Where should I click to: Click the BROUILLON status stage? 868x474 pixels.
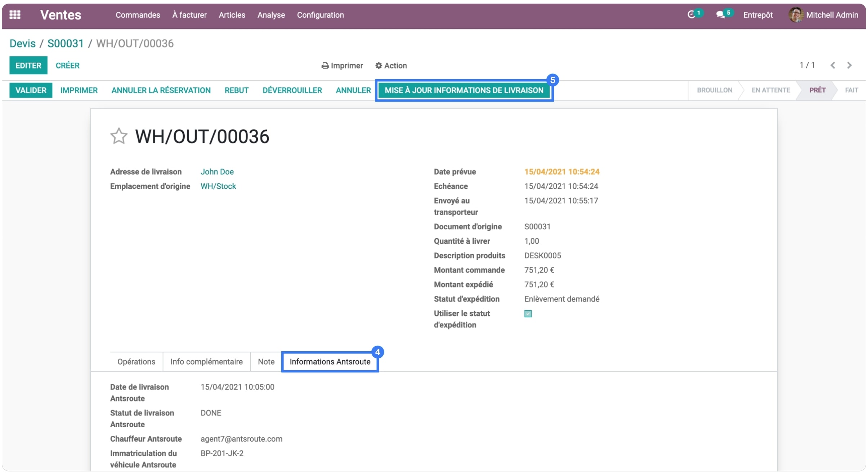(x=714, y=90)
